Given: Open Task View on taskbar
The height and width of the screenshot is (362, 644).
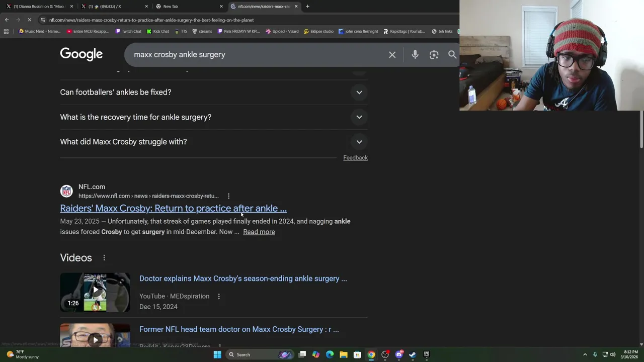Looking at the screenshot, I should click(x=302, y=354).
